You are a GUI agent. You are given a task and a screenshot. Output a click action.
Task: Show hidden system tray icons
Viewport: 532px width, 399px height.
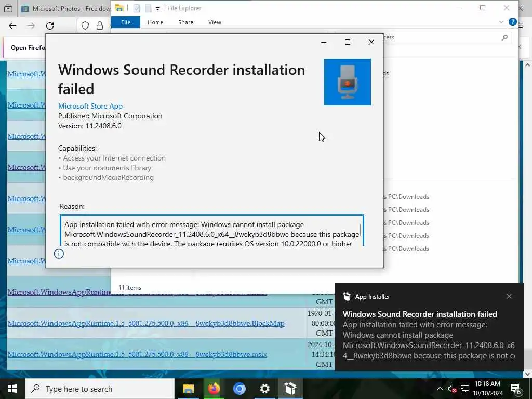[x=440, y=389]
